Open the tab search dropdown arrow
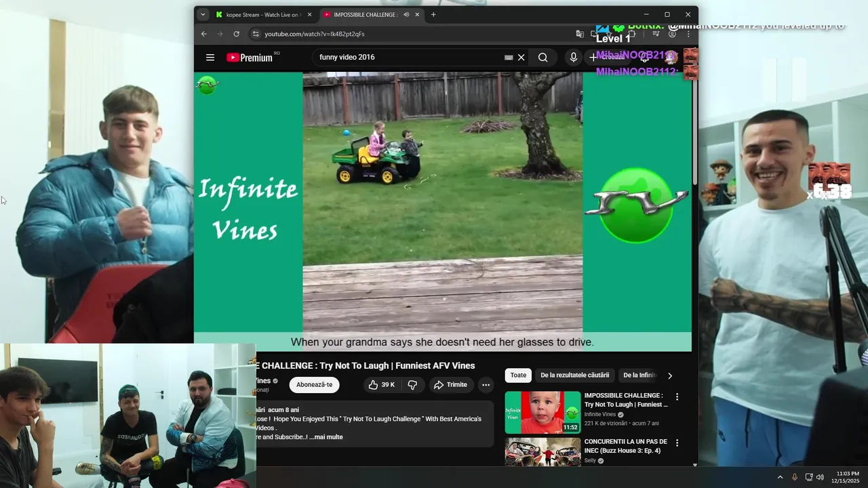Screen dimensions: 868x488 click(203, 14)
